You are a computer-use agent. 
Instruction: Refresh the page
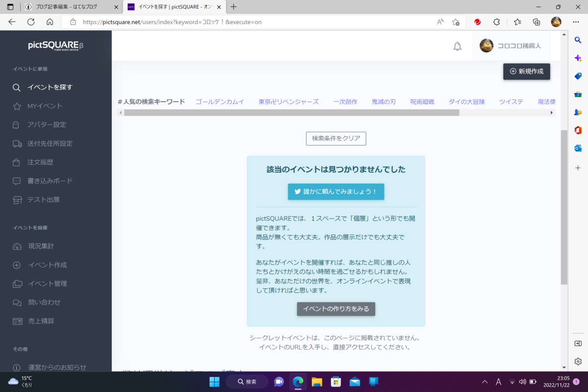click(x=31, y=22)
